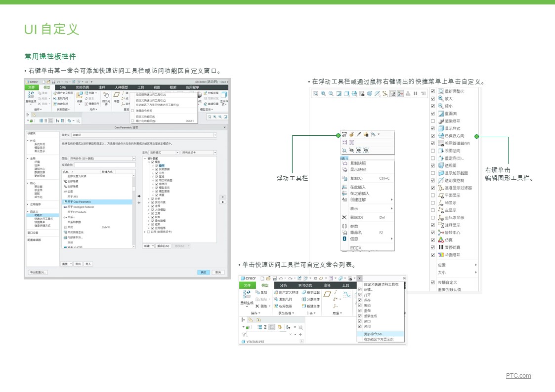Enable 渲染选项 checkbox

click(432, 121)
